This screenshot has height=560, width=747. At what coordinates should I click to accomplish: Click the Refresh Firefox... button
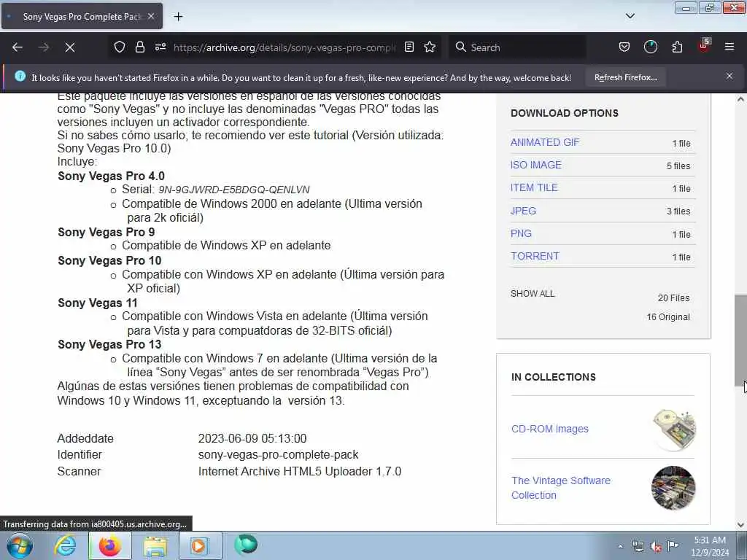coord(625,77)
